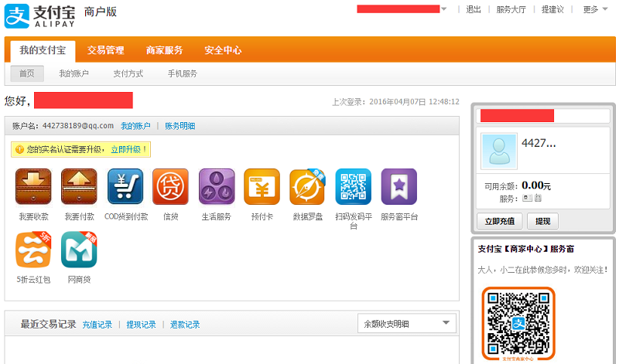Expand the account dropdown arrow at top
Viewport: 619px width, 364px height.
[444, 9]
